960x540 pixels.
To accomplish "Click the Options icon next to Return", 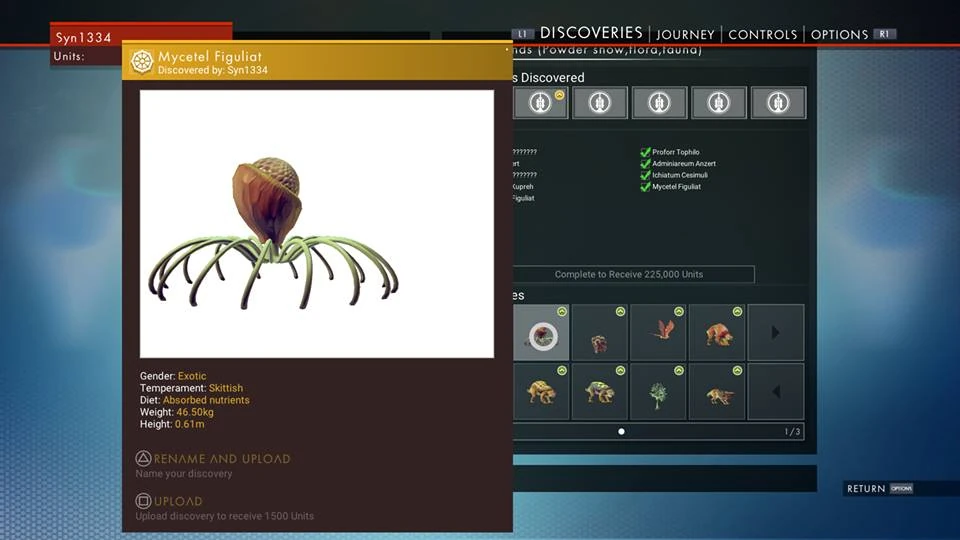I will [x=901, y=488].
